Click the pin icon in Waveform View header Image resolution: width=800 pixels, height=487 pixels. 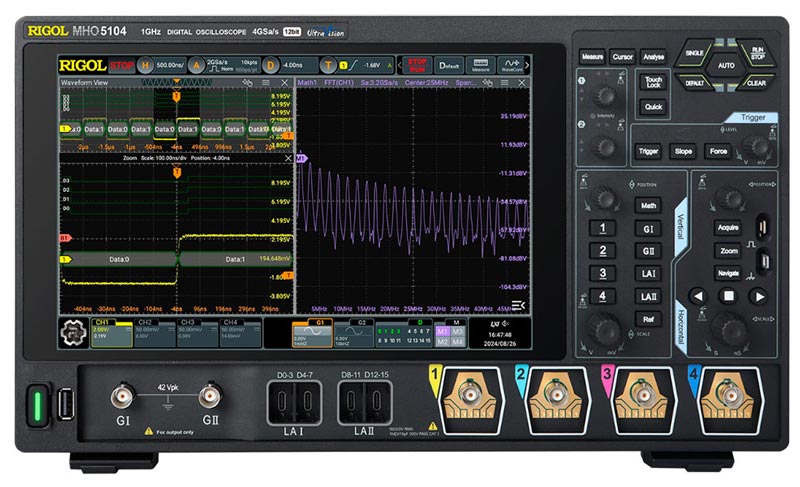point(248,83)
